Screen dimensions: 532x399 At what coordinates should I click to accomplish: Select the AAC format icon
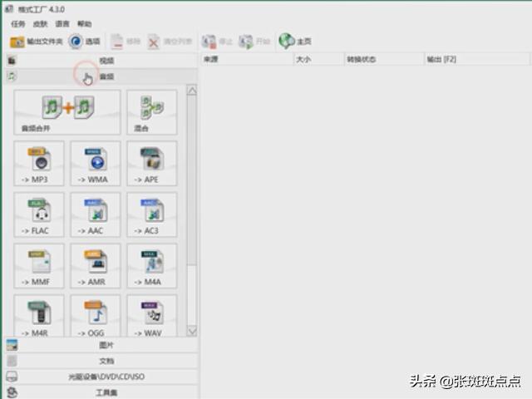tap(96, 214)
